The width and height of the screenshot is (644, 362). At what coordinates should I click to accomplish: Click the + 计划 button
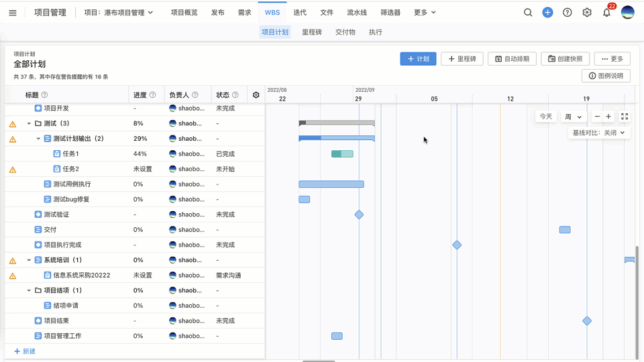418,59
